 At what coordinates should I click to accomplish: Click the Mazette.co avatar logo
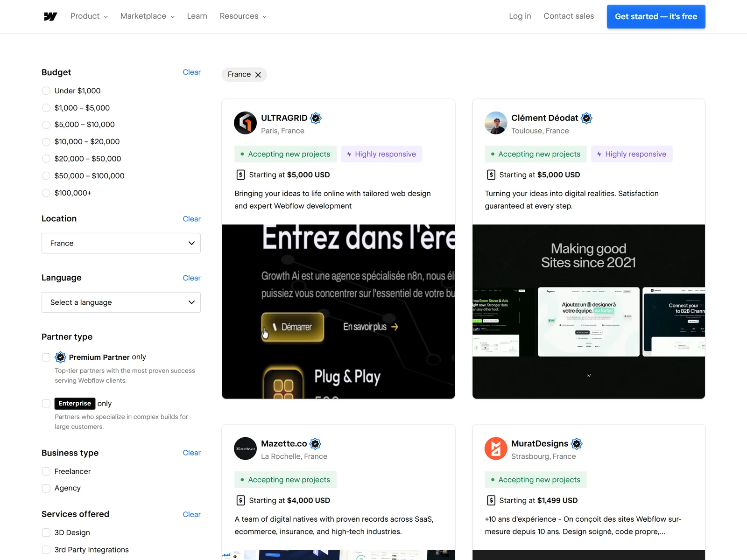coord(245,448)
